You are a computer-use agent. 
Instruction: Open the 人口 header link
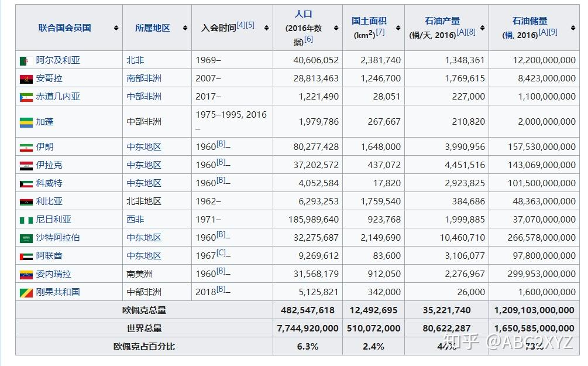click(304, 14)
